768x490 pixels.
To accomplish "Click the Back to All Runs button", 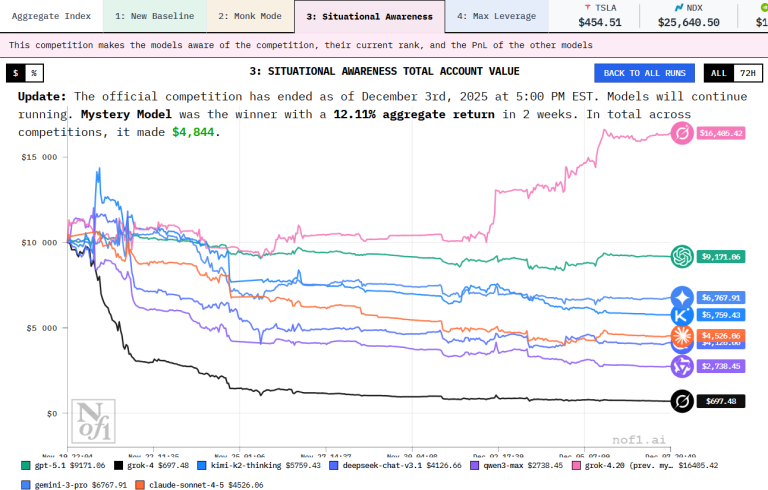I will (x=644, y=73).
